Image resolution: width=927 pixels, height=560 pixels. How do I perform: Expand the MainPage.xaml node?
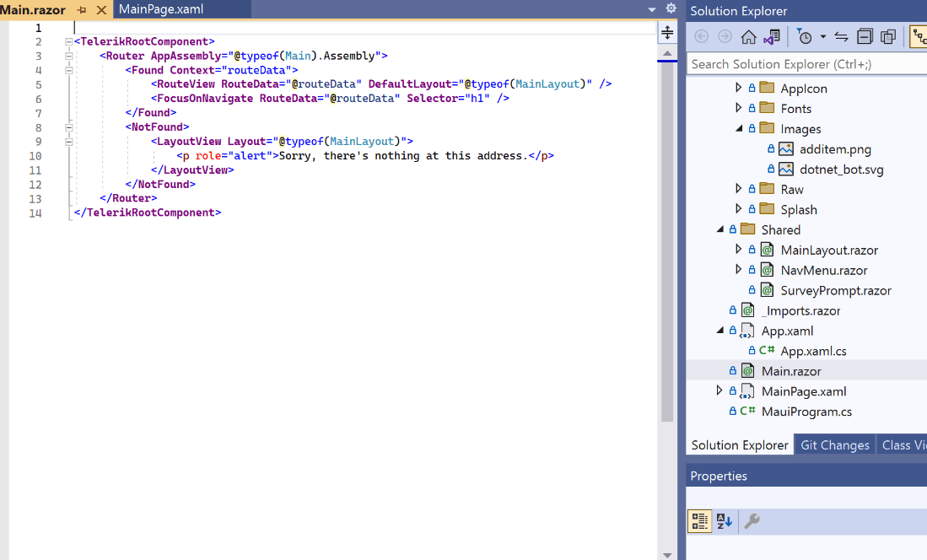click(719, 390)
